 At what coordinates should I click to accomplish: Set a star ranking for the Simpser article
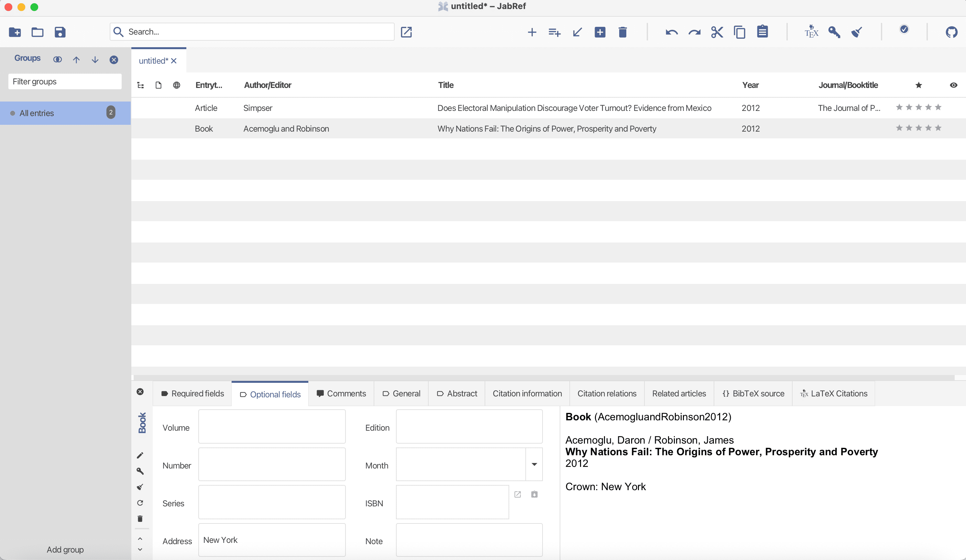(x=918, y=108)
